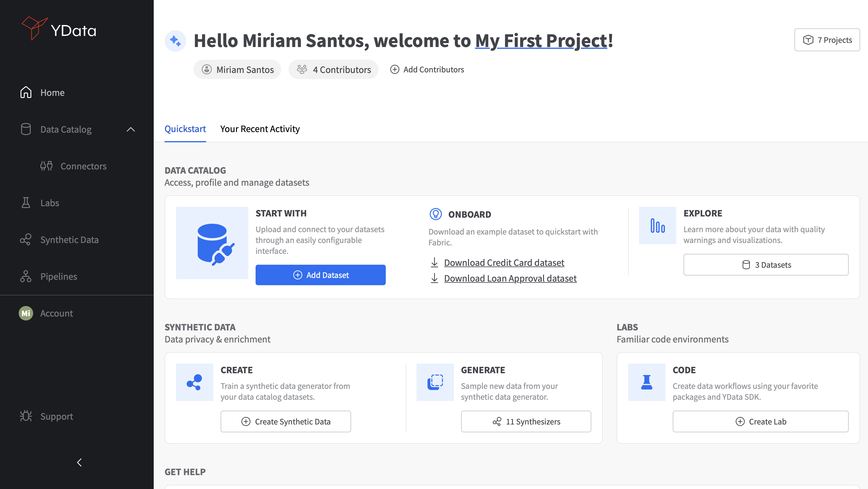
Task: Click the cube icon in 7 Projects button
Action: tap(808, 40)
